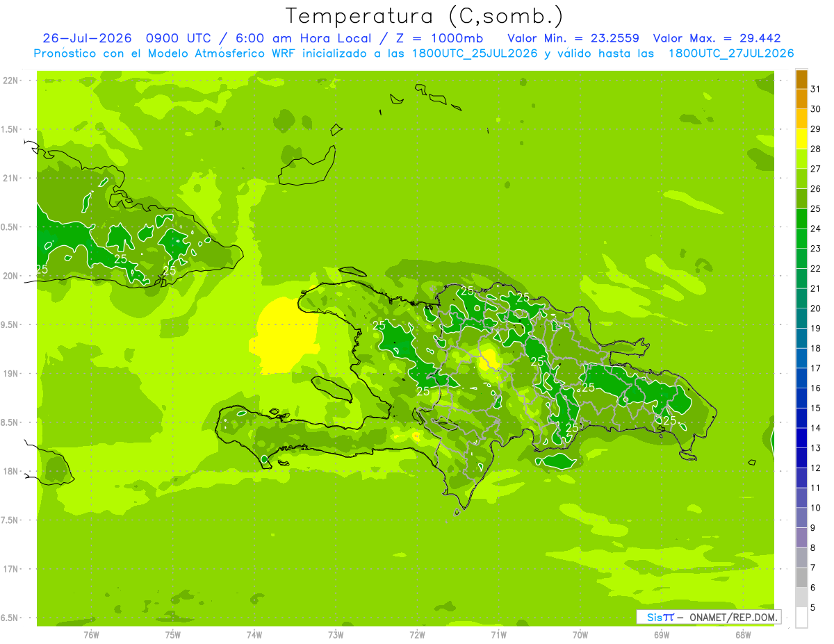Click the "21N" latitude axis label

coord(12,178)
